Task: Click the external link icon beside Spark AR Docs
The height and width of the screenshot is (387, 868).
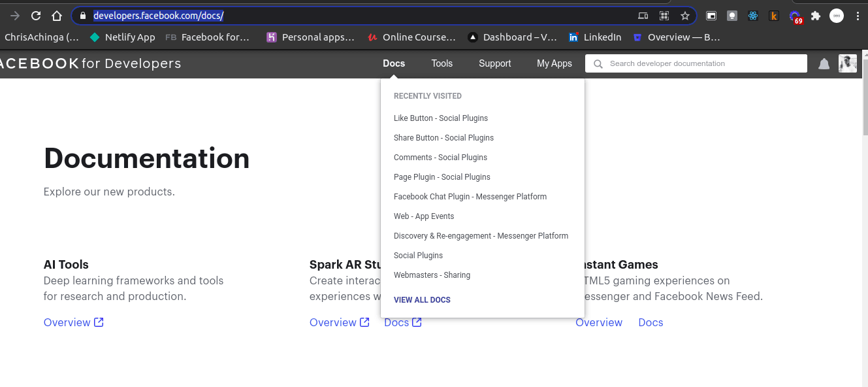Action: pyautogui.click(x=417, y=322)
